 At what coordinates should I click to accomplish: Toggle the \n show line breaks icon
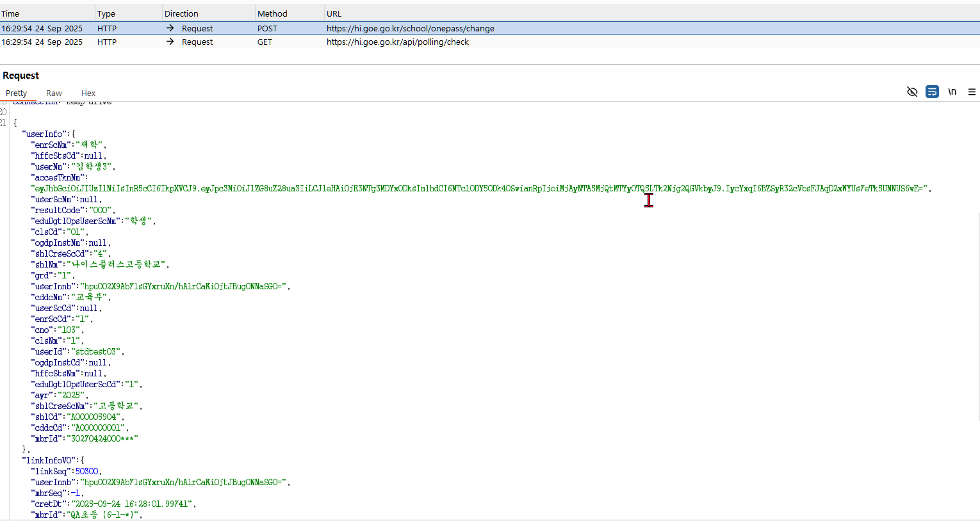point(952,92)
